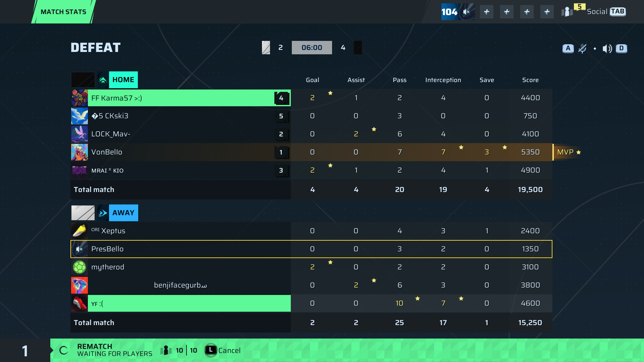Toggle the speaker volume icon
This screenshot has width=644, height=362.
pos(607,49)
